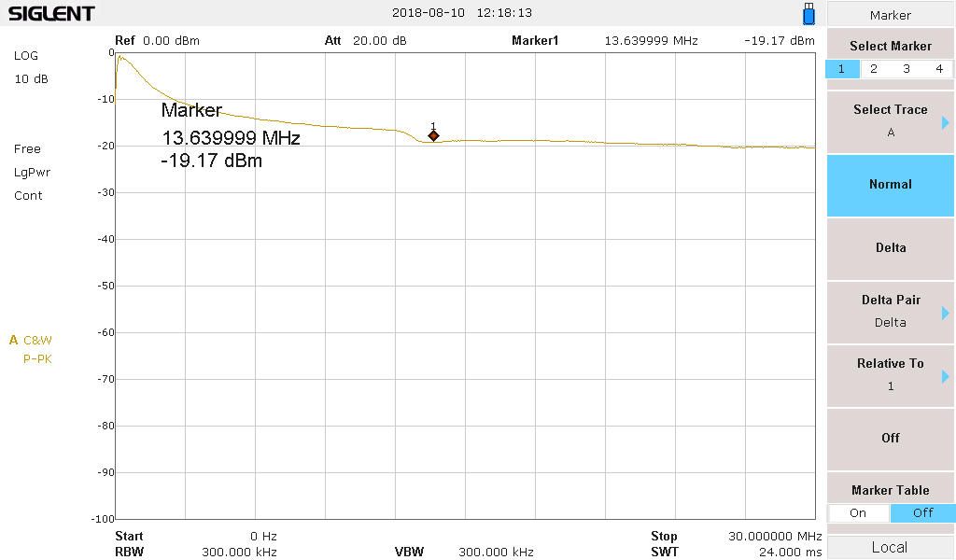Select marker 1

(841, 69)
